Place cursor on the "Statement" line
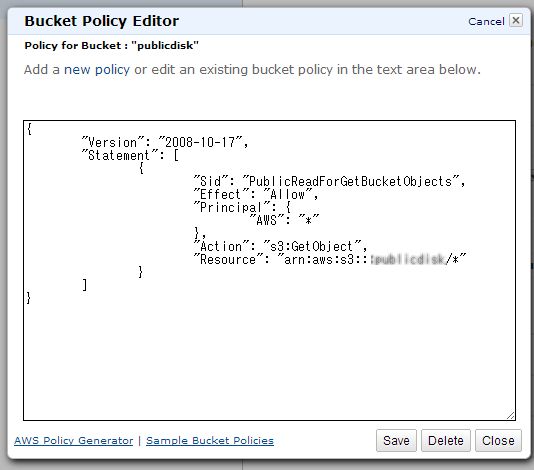The image size is (534, 470). (130, 156)
